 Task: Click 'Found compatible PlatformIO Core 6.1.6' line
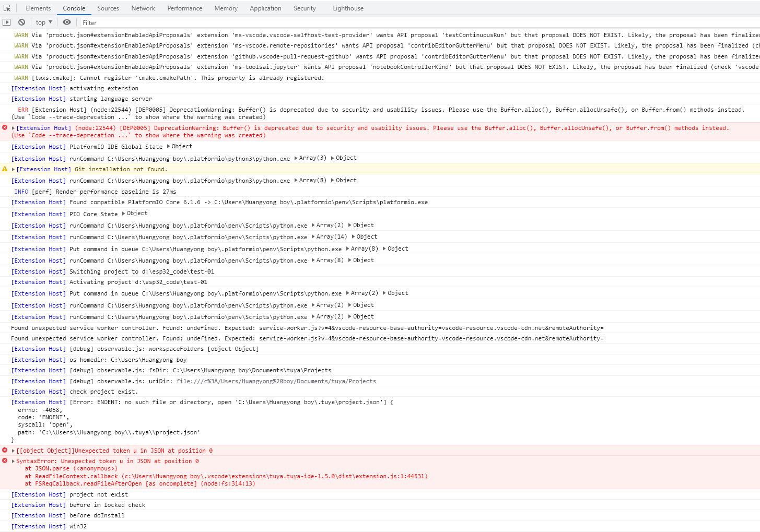pos(249,202)
